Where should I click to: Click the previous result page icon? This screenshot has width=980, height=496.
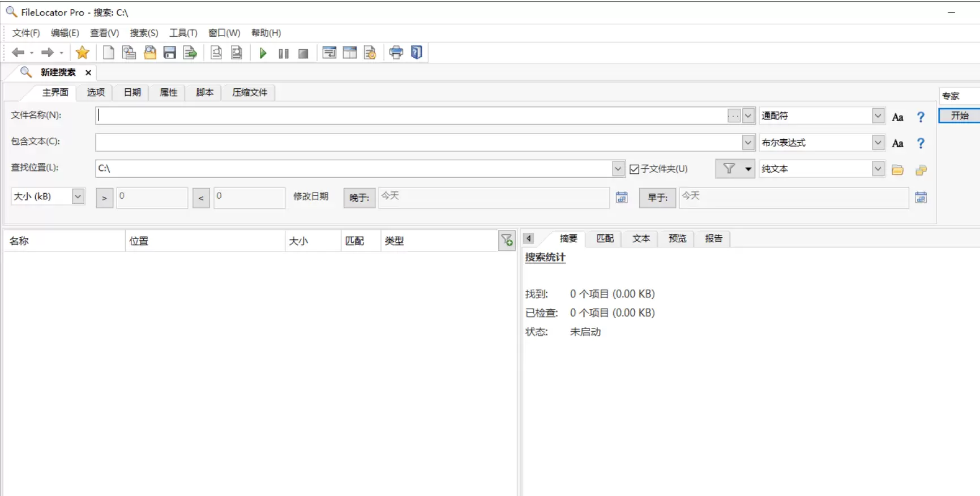pyautogui.click(x=216, y=53)
